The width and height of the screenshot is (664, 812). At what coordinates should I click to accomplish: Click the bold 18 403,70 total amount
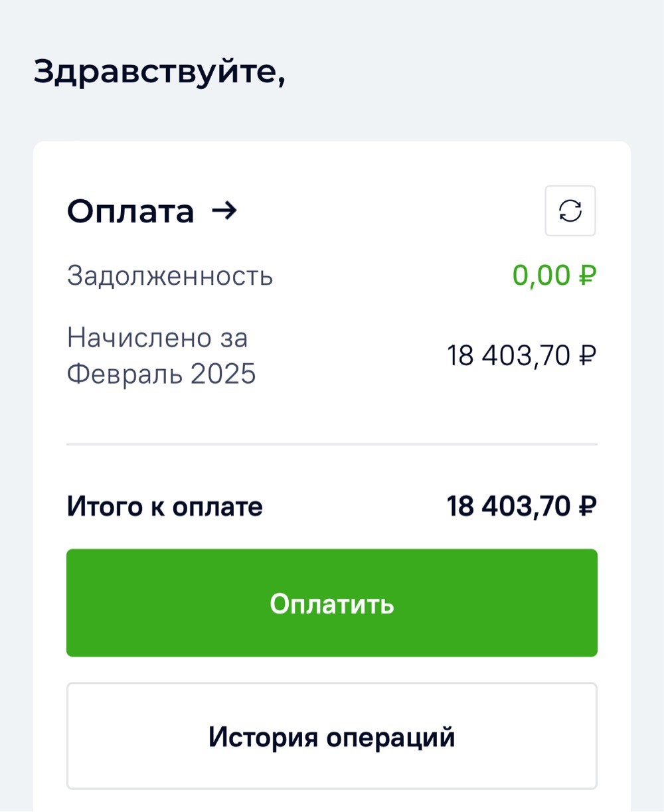(x=509, y=507)
